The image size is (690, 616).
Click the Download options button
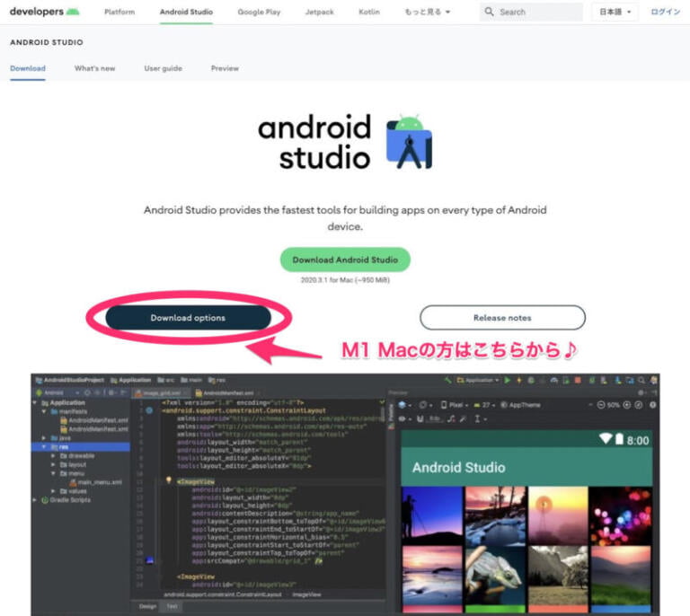[x=188, y=318]
